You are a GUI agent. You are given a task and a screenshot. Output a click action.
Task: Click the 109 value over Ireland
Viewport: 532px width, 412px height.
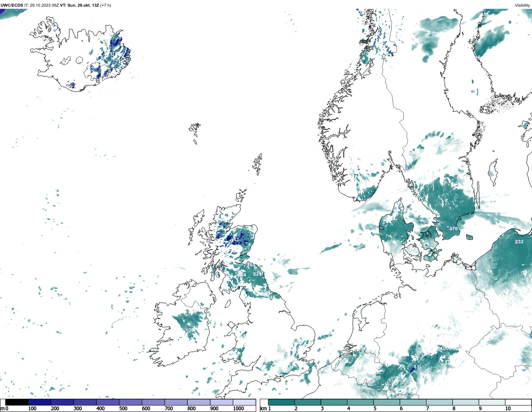tap(190, 330)
